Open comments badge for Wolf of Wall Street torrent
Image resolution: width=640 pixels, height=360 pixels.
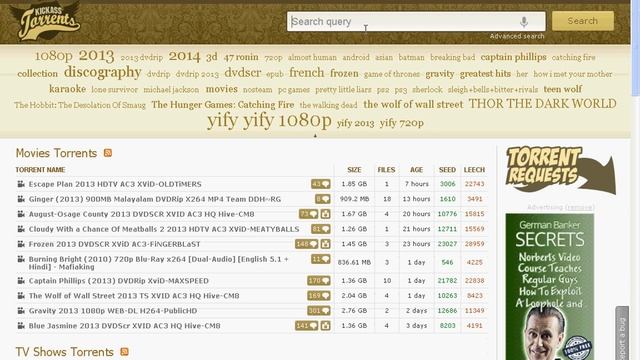(318, 296)
